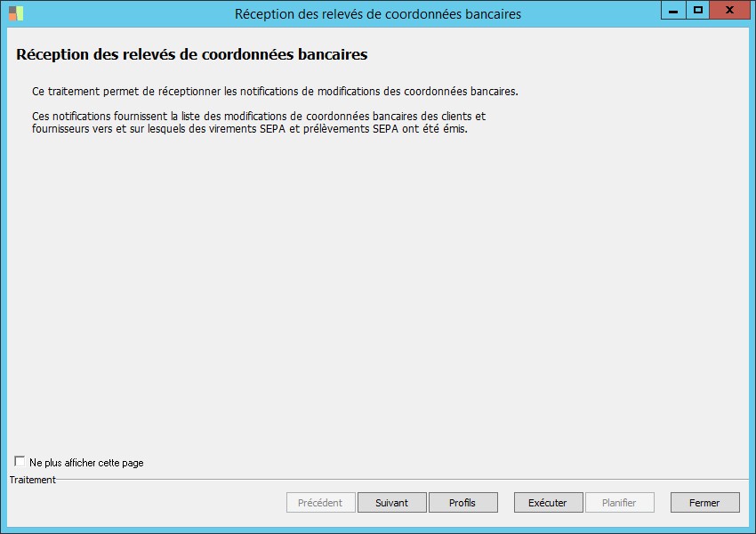The width and height of the screenshot is (756, 534).
Task: Launch the processing with Exécuter
Action: tap(548, 503)
